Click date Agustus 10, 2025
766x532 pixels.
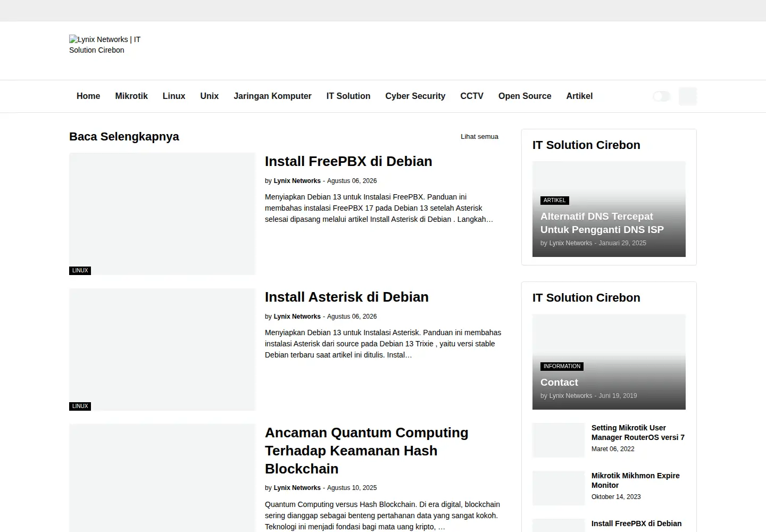(x=352, y=488)
